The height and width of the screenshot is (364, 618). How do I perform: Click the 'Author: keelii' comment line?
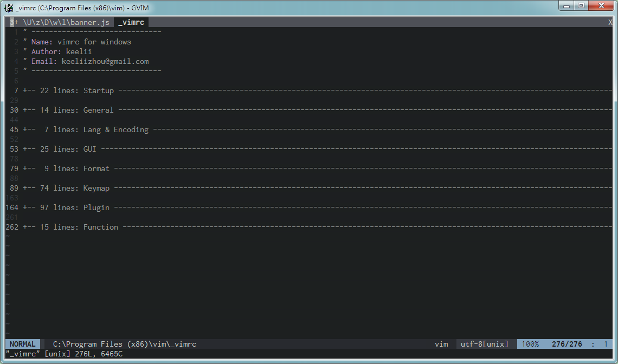point(57,51)
